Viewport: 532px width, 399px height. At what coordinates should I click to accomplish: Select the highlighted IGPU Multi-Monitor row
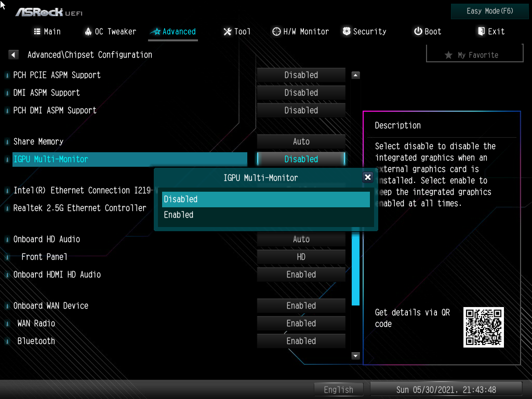pyautogui.click(x=129, y=159)
